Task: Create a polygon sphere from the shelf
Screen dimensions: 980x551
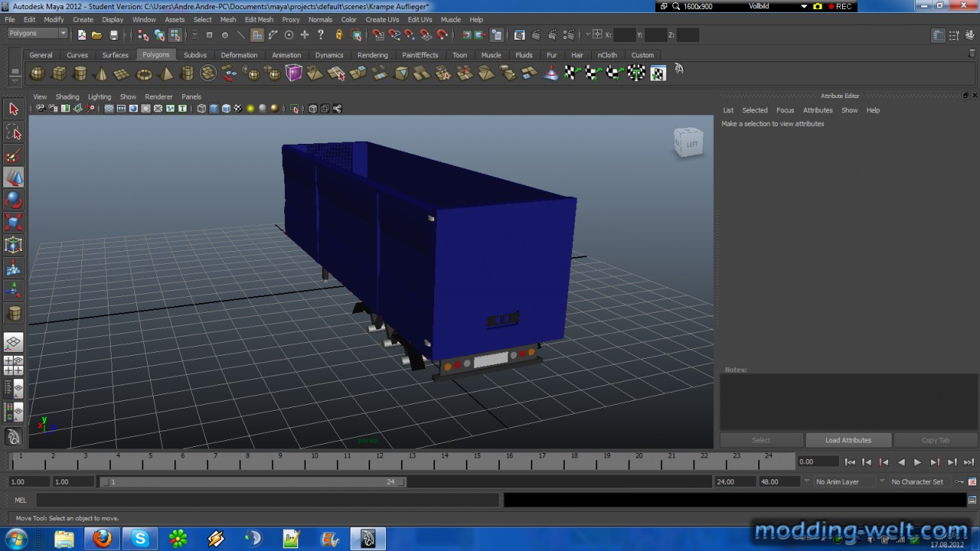Action: (37, 73)
